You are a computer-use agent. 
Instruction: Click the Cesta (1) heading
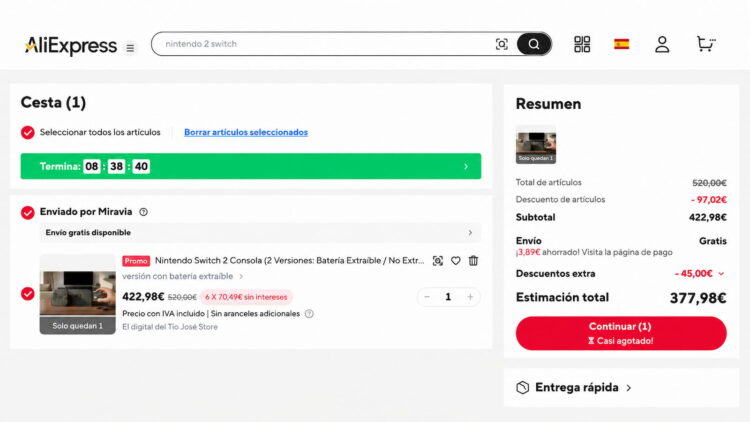[x=53, y=102]
